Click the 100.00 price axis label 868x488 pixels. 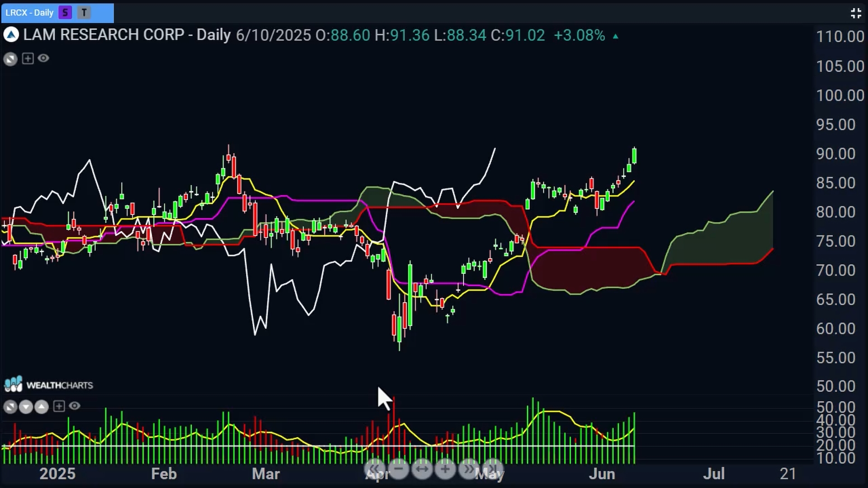pos(840,95)
